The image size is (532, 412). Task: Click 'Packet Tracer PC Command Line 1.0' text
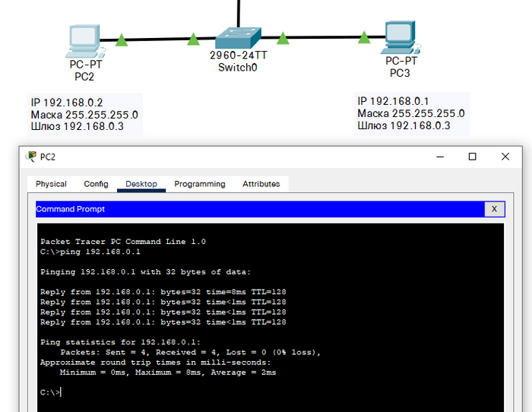tap(123, 242)
